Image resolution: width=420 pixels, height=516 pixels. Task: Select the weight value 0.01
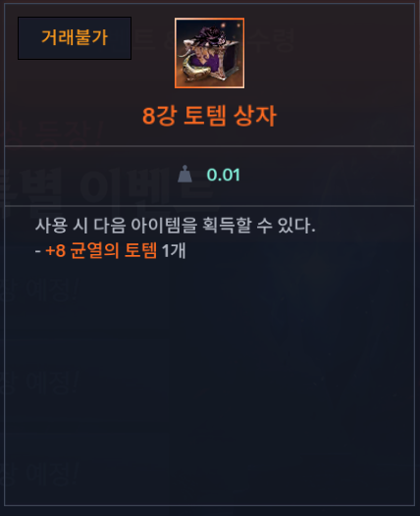(x=223, y=175)
